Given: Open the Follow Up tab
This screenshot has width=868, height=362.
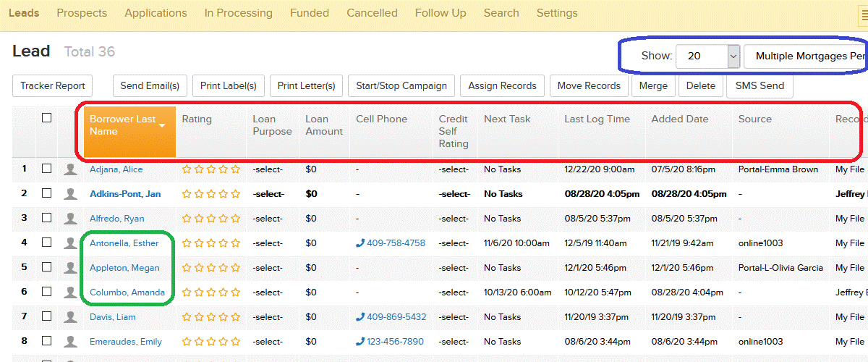Looking at the screenshot, I should pos(441,13).
